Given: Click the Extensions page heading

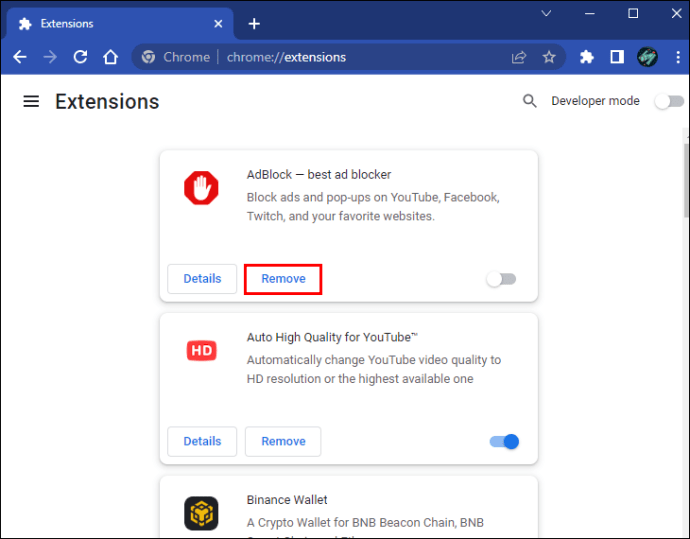Looking at the screenshot, I should coord(107,102).
